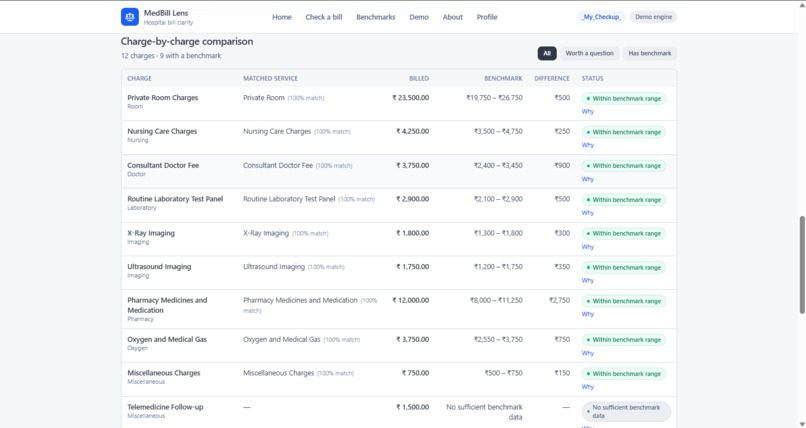The image size is (806, 428).
Task: Click the BILLED column header
Action: point(419,79)
